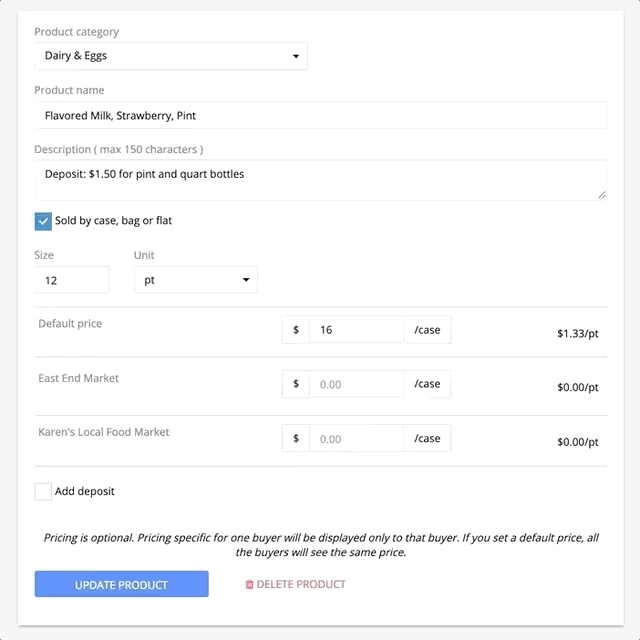Click Karen's Local Food Market price field
Screen dimensions: 640x640
tap(356, 438)
